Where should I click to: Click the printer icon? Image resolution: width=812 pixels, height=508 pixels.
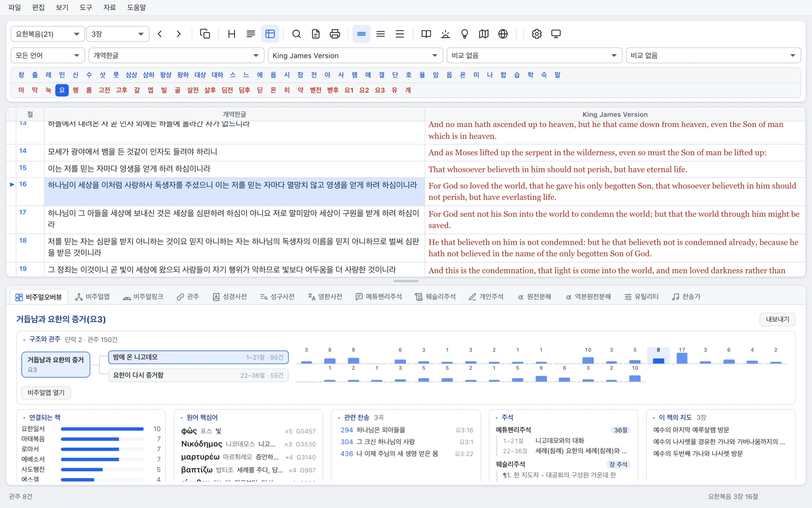pyautogui.click(x=335, y=34)
